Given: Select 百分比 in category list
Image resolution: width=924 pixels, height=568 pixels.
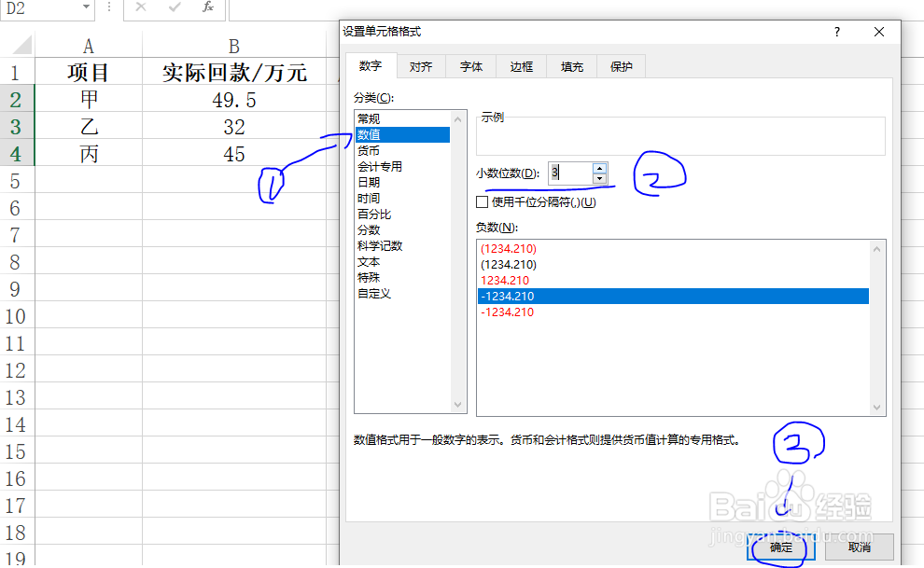Looking at the screenshot, I should click(403, 215).
